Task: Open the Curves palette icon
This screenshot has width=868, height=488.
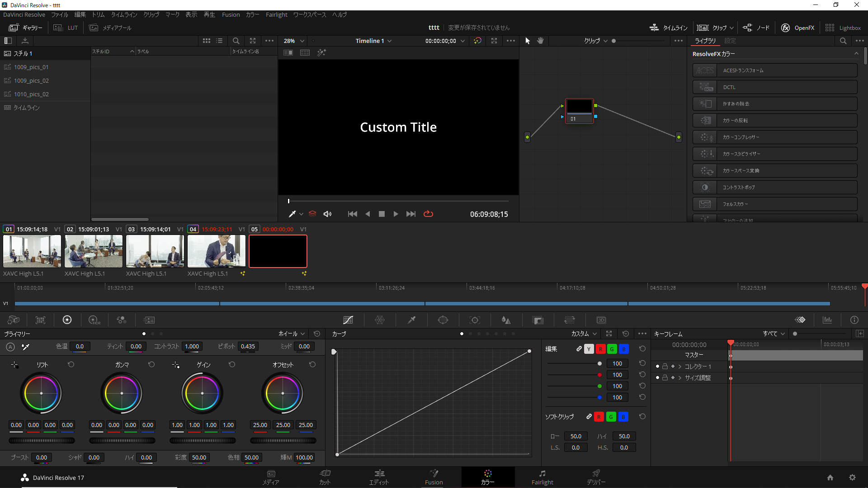Action: click(348, 320)
